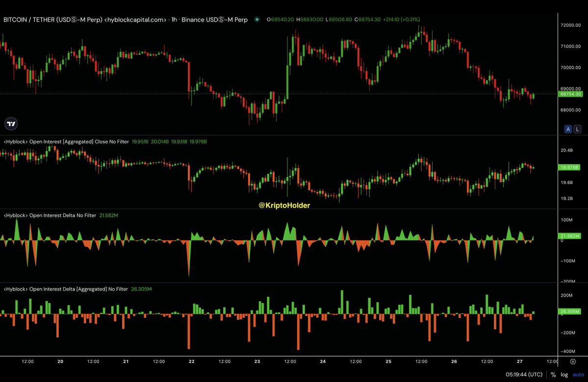Select Open Interest Delta No Filter legend

pos(50,216)
